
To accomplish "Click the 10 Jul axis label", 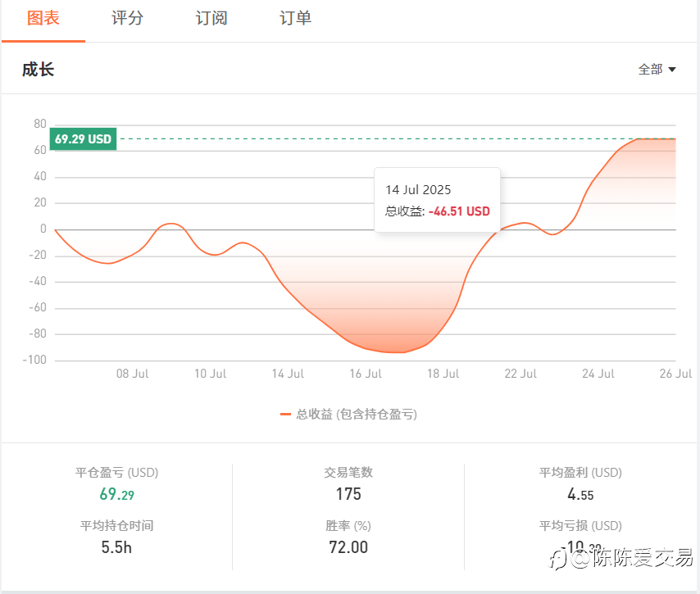I will point(211,374).
